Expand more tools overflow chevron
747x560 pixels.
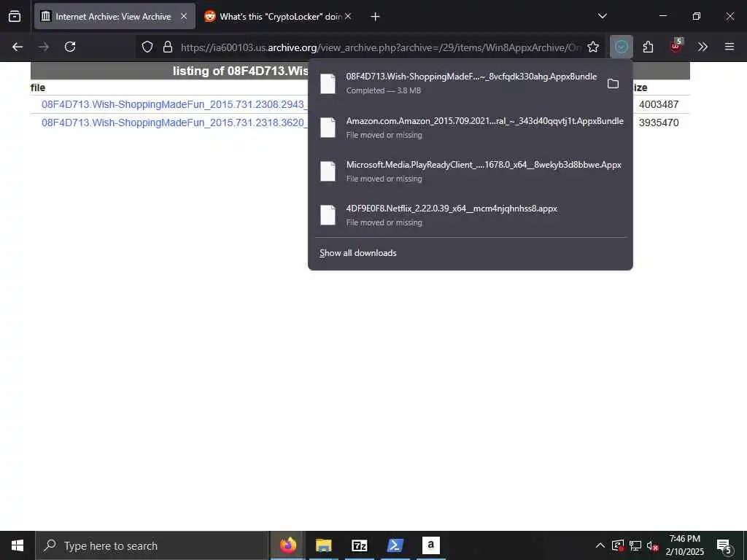pos(703,47)
